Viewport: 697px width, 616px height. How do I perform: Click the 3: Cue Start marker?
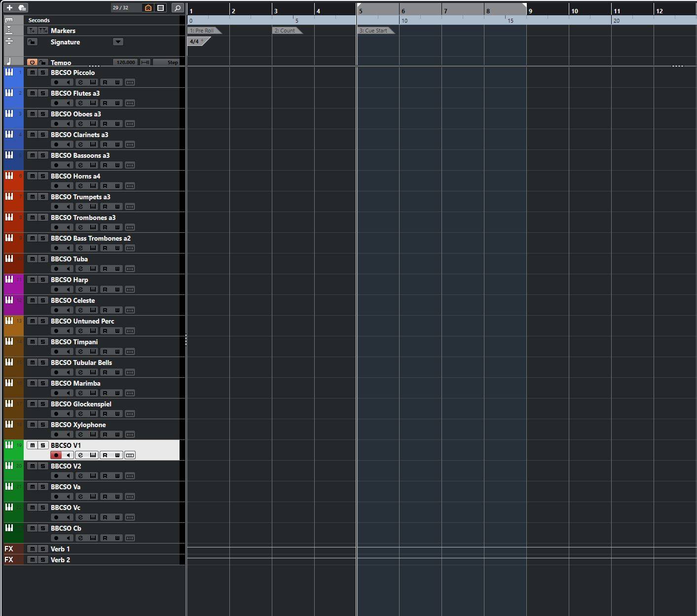pyautogui.click(x=375, y=31)
